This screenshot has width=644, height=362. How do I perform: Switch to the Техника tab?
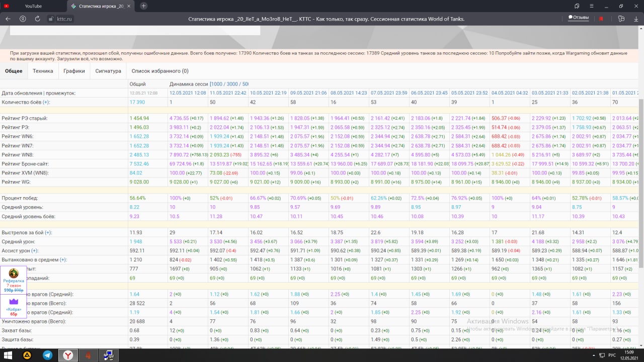43,71
